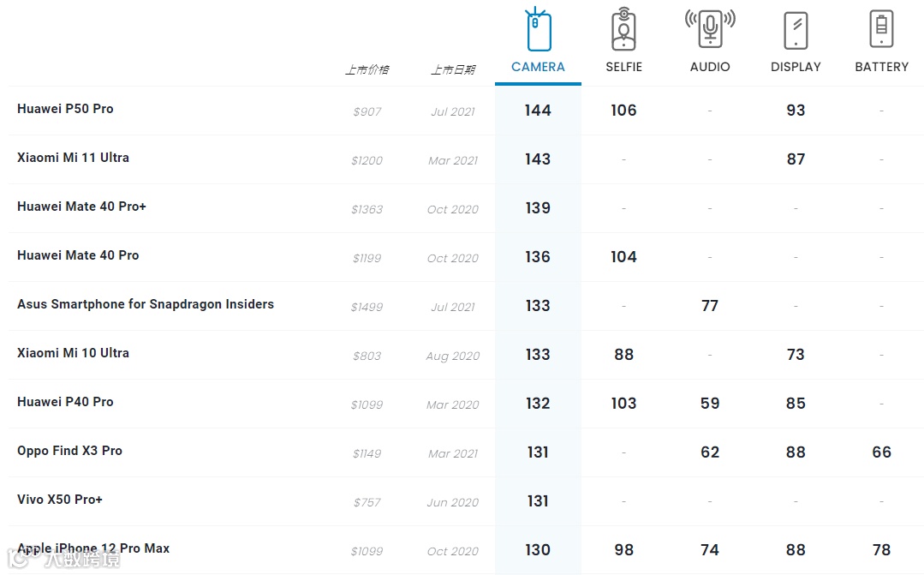Select the DISPLAY tab label
The height and width of the screenshot is (575, 924).
796,67
